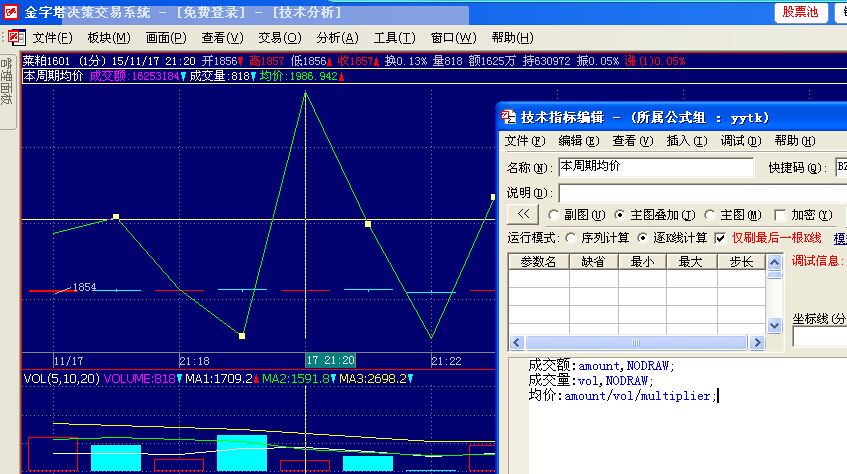The height and width of the screenshot is (474, 847).
Task: Open the 管理面板 side panel tab
Action: [x=7, y=81]
